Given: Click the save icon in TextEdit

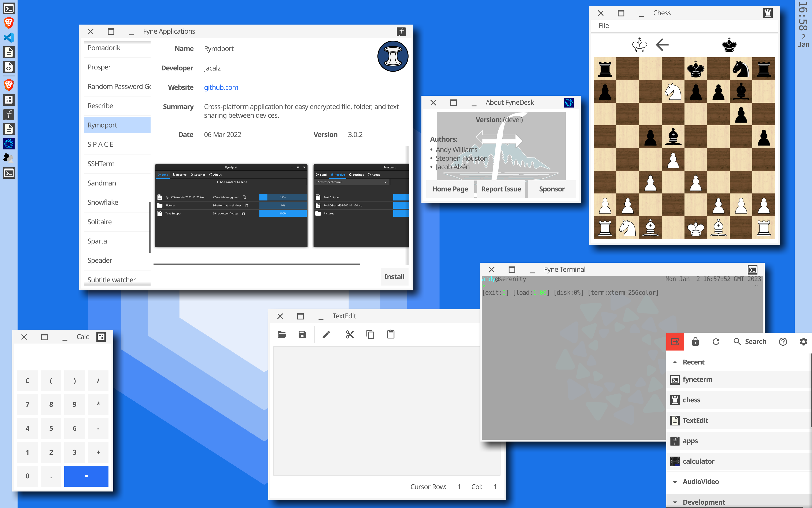Looking at the screenshot, I should click(302, 334).
